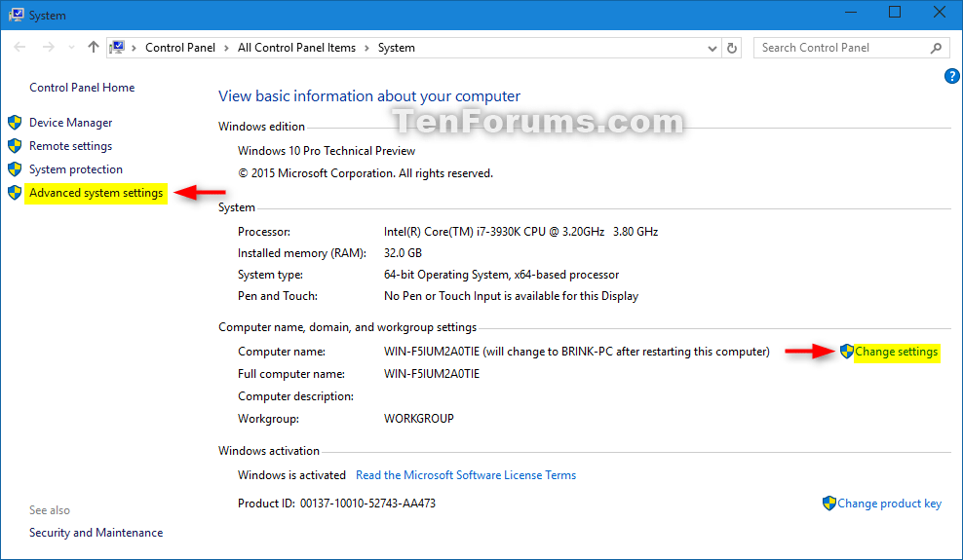
Task: Expand the chevron before Control Panel breadcrumb
Action: tap(134, 48)
